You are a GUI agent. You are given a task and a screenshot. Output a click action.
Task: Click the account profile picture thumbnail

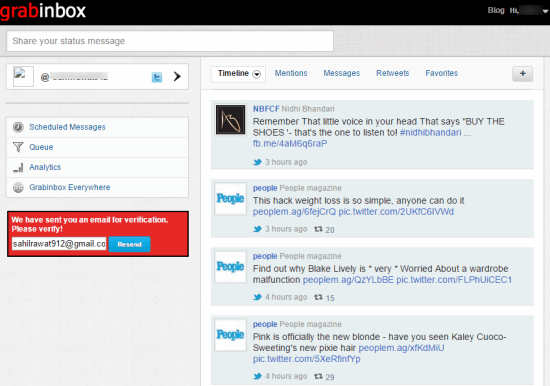pyautogui.click(x=23, y=76)
